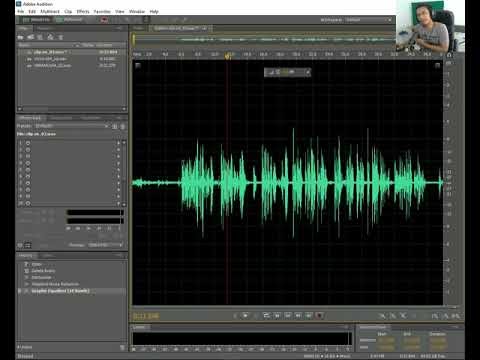This screenshot has width=480, height=360.
Task: Click the Fast Forward transport button
Action: pyautogui.click(x=298, y=315)
